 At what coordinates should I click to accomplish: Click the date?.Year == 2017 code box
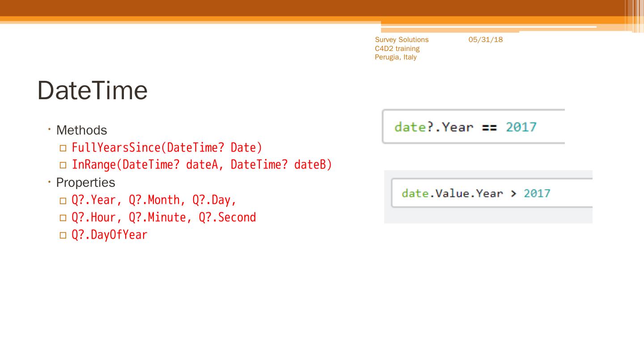point(473,127)
